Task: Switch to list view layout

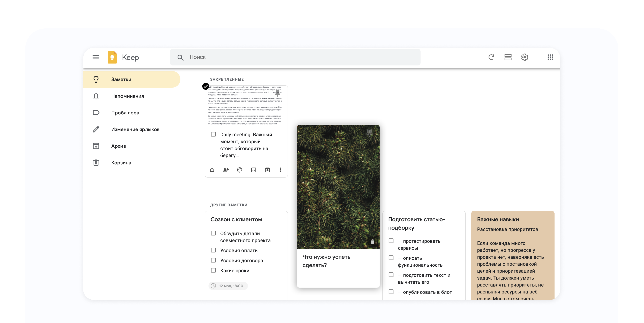Action: pos(508,57)
